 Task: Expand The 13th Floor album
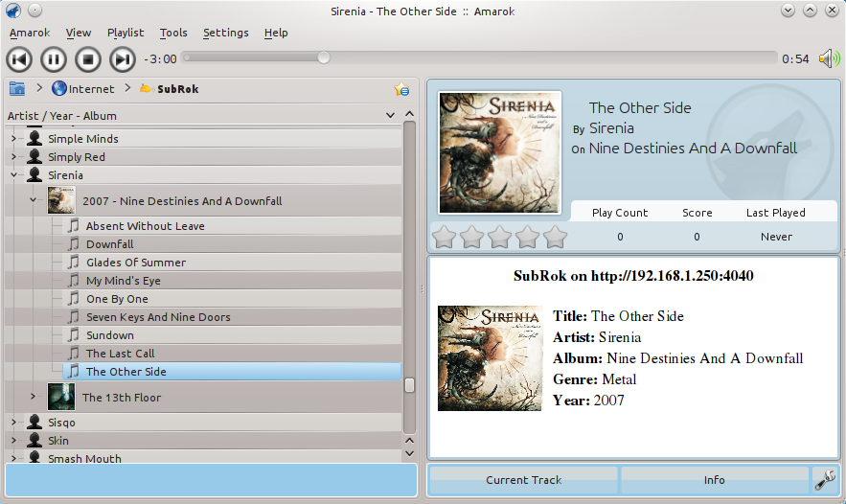[x=33, y=397]
